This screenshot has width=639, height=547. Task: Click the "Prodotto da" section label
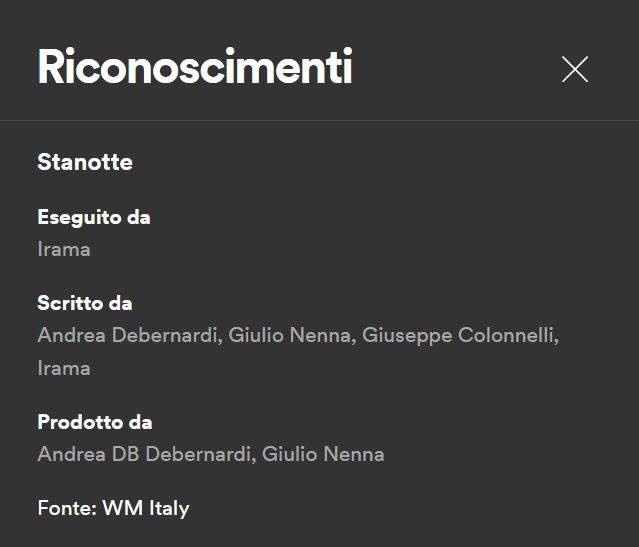[95, 422]
